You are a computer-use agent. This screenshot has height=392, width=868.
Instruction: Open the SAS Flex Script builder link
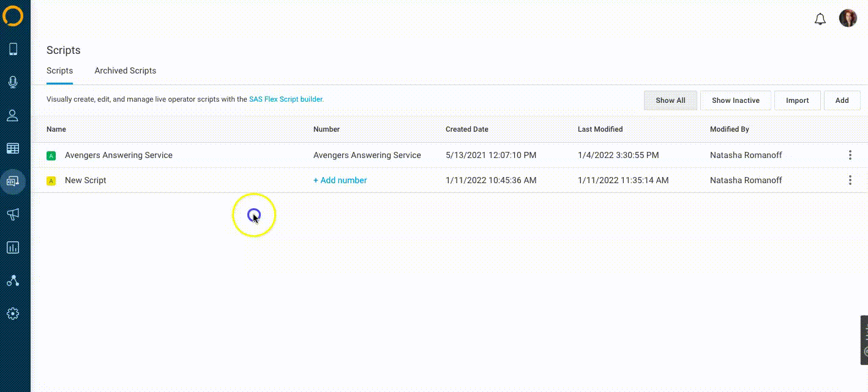tap(286, 99)
